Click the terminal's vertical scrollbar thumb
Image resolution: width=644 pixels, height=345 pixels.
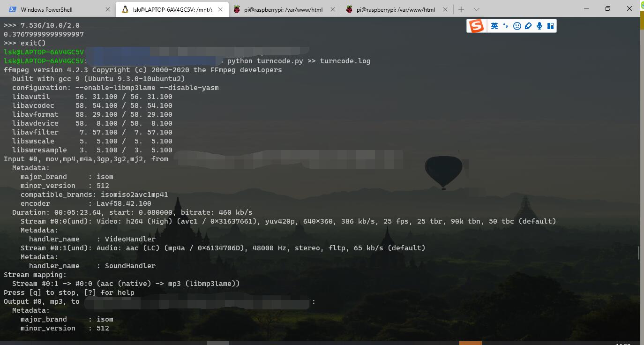coord(638,253)
